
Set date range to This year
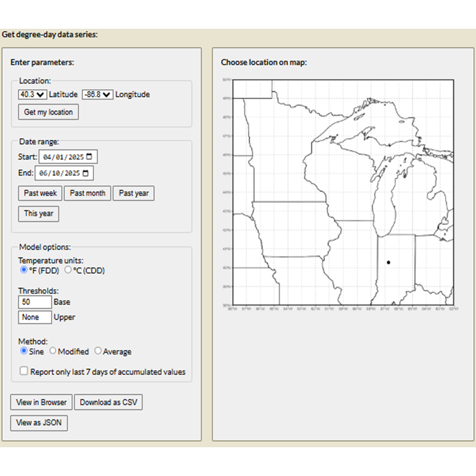pos(39,214)
